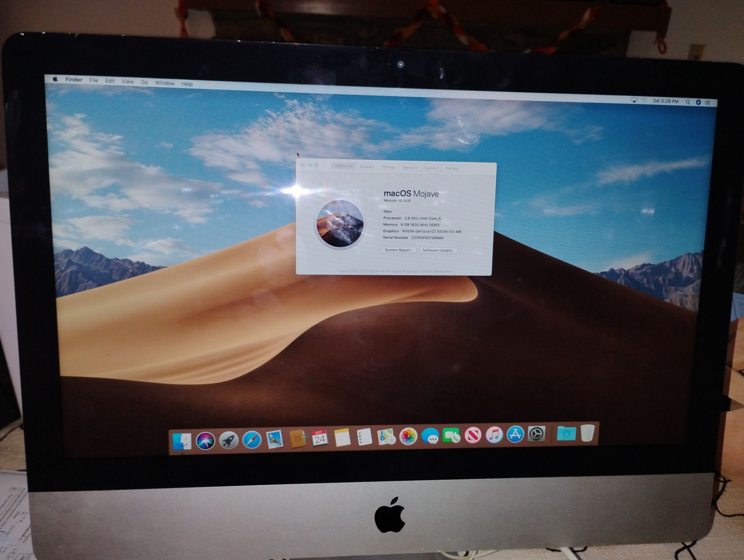Screen dimensions: 744x560
Task: Switch to the Storage tab
Action: [x=389, y=167]
